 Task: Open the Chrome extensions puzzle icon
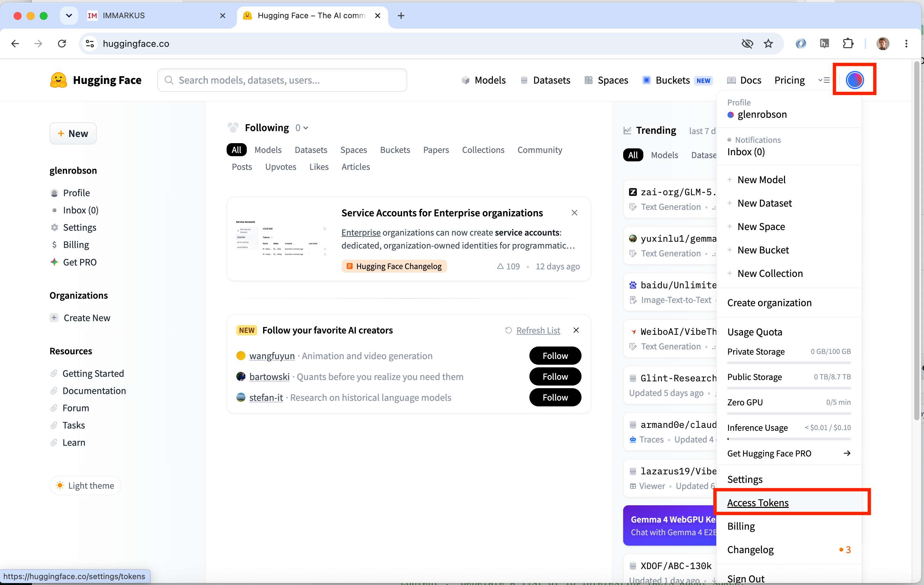847,43
